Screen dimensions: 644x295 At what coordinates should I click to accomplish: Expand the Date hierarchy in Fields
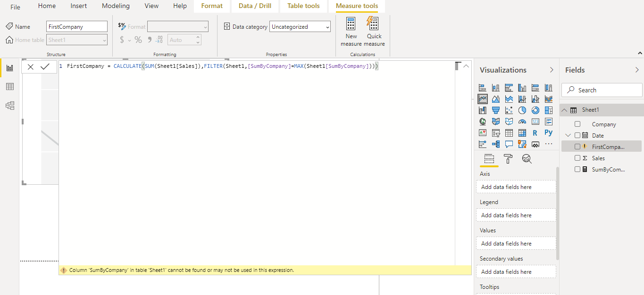click(568, 135)
